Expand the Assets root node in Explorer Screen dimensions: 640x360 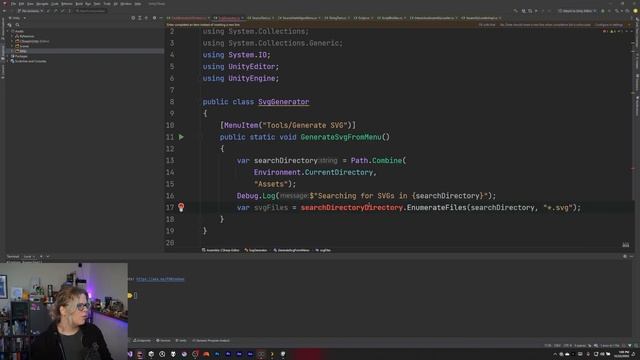[8, 31]
